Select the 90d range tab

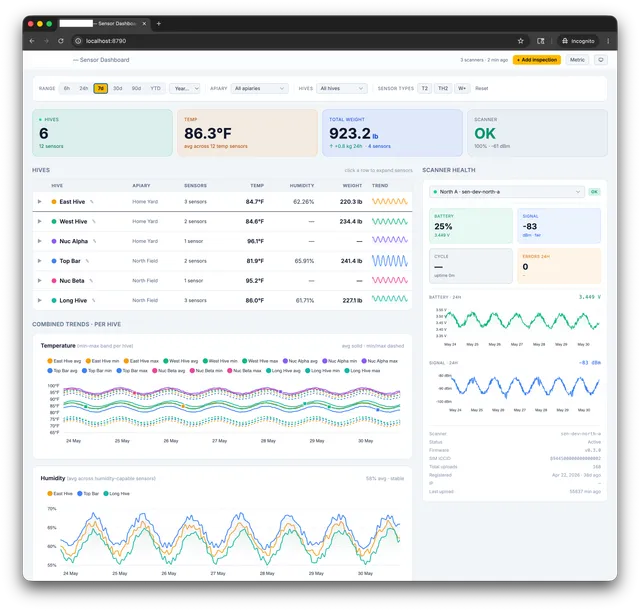(136, 88)
